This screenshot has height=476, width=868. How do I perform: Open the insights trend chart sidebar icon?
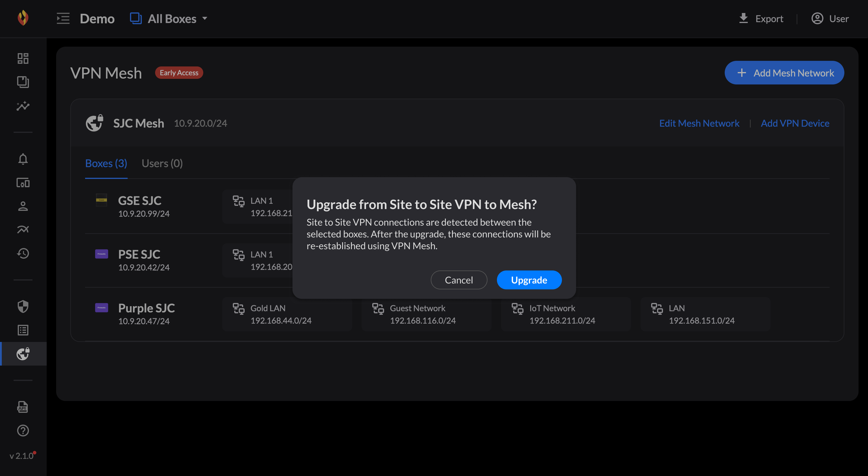tap(23, 106)
